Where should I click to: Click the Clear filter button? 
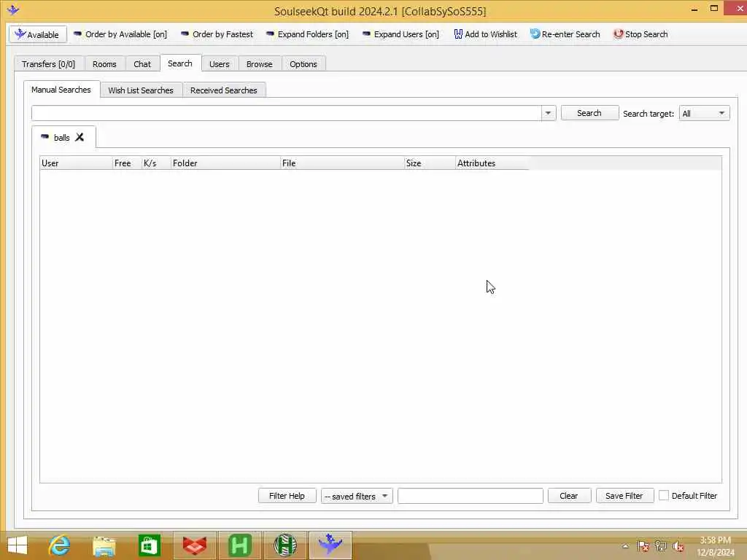(569, 496)
